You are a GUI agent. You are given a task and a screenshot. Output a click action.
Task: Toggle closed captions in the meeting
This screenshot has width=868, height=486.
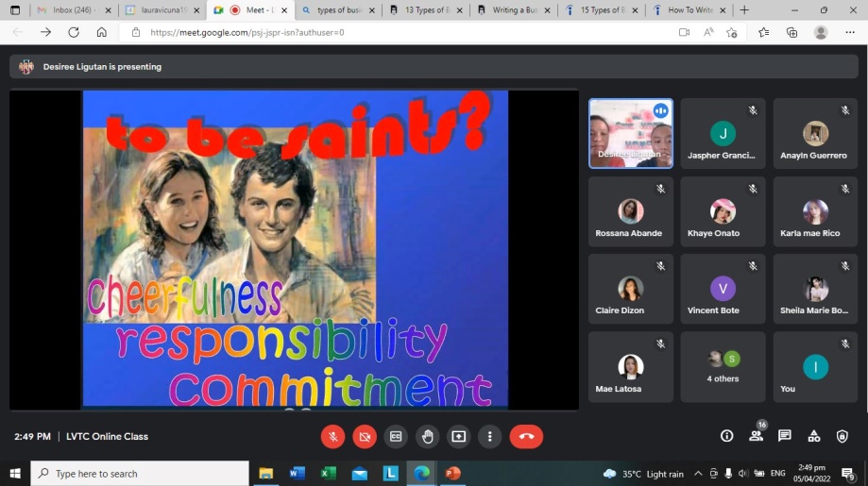tap(396, 436)
